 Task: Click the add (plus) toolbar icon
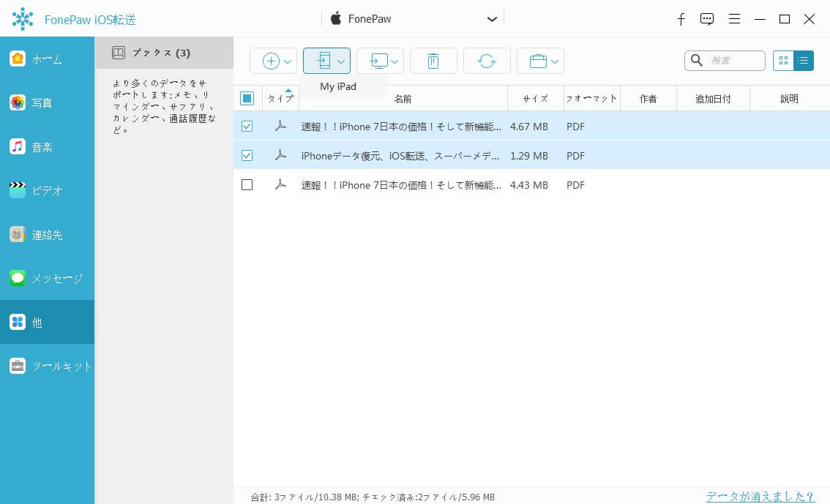click(x=271, y=61)
